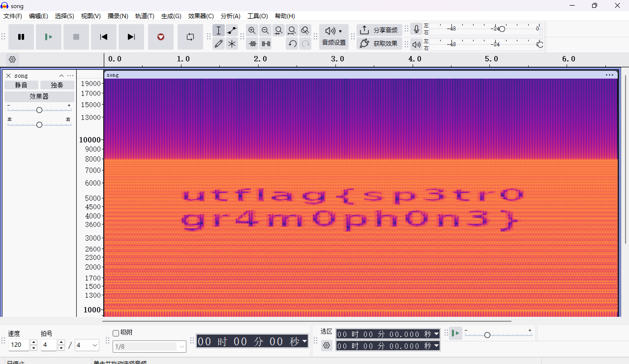Viewport: 629px width, 364px height.
Task: Toggle the Loop playback button
Action: click(190, 37)
